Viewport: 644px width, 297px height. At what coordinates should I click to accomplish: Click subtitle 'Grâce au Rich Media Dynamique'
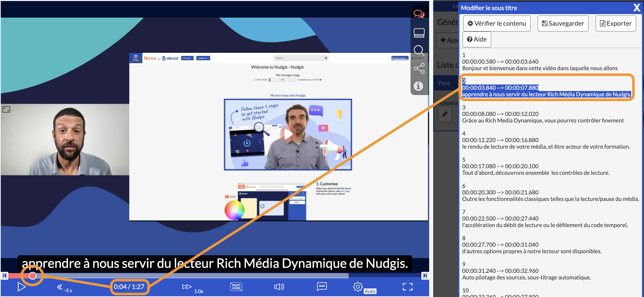coord(543,120)
